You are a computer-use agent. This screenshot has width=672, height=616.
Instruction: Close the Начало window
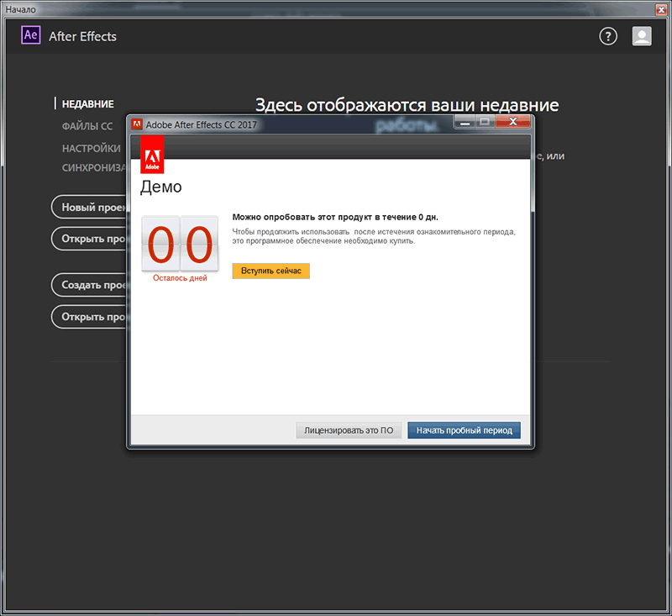pyautogui.click(x=661, y=9)
